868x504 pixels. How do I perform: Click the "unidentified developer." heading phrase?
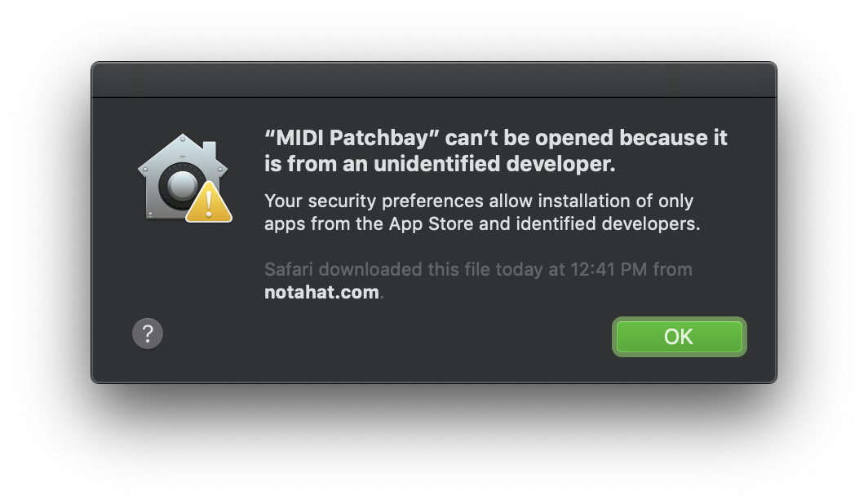click(x=494, y=164)
